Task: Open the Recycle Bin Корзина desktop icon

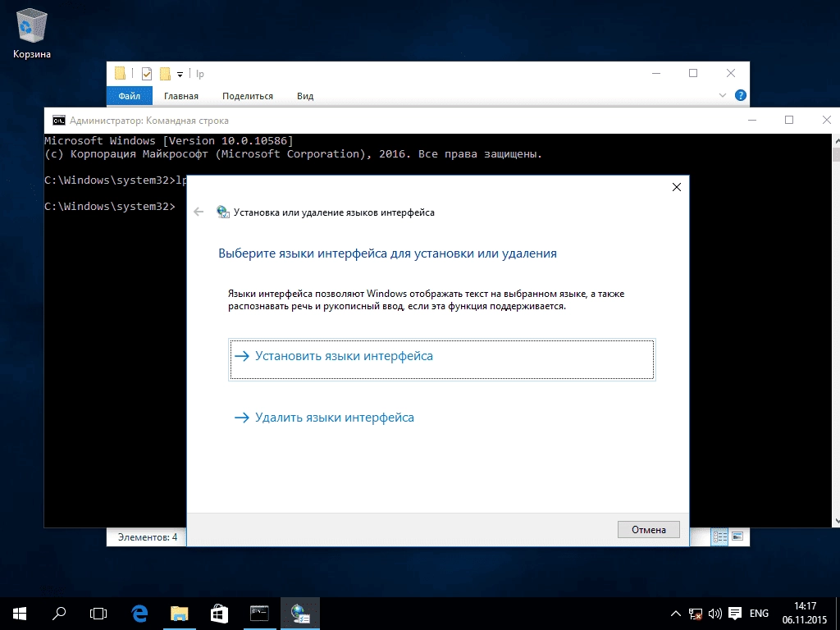Action: [32, 33]
